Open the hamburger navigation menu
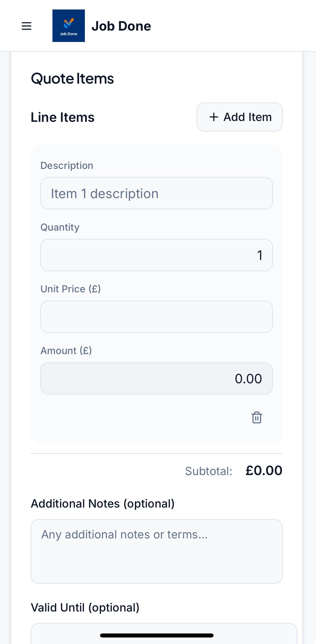316x644 pixels. pos(26,26)
